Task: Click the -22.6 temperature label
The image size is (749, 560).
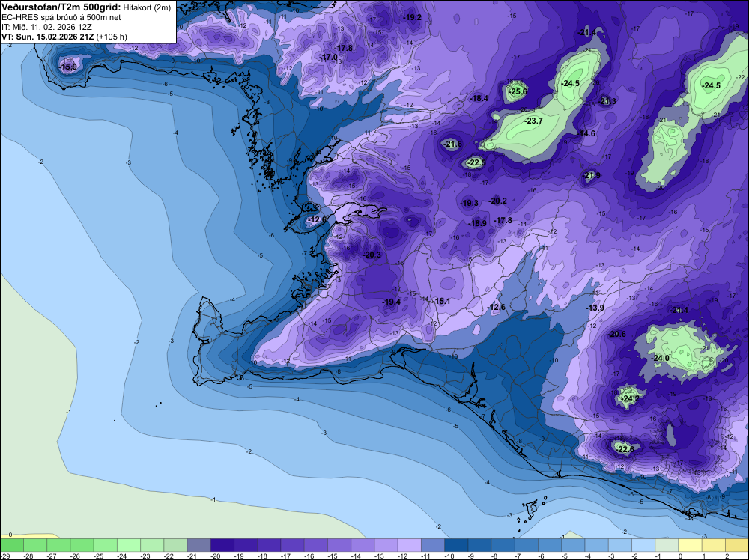Action: pyautogui.click(x=625, y=448)
